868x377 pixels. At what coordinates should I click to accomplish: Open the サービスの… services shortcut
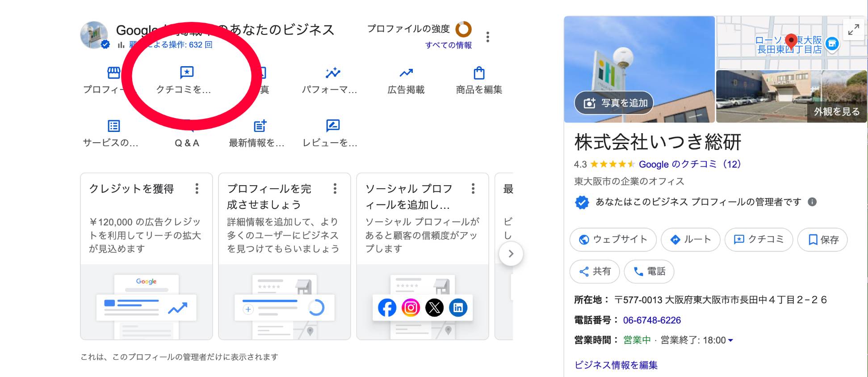click(x=111, y=134)
